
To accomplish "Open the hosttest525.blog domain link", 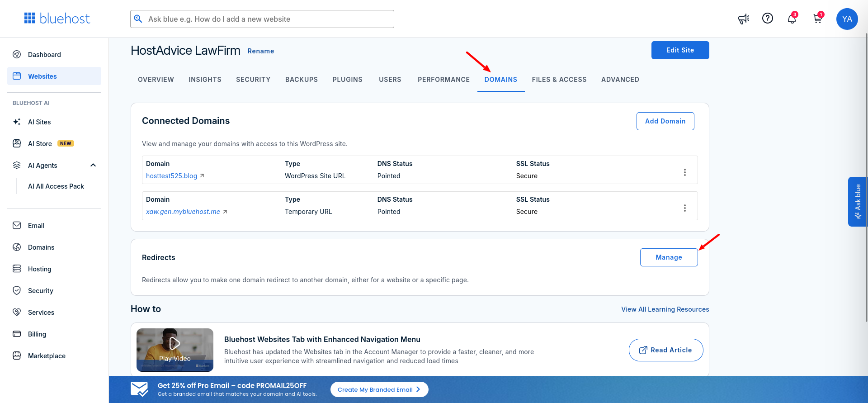I will coord(172,175).
